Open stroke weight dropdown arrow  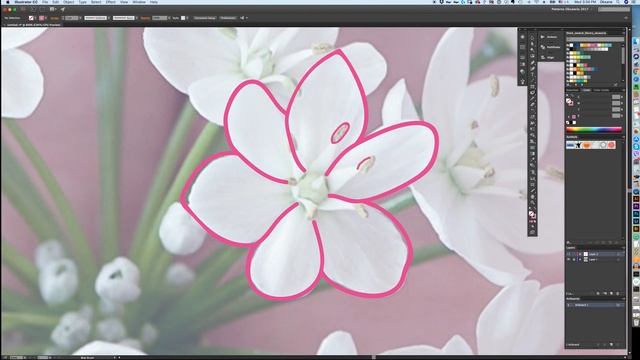coord(80,18)
